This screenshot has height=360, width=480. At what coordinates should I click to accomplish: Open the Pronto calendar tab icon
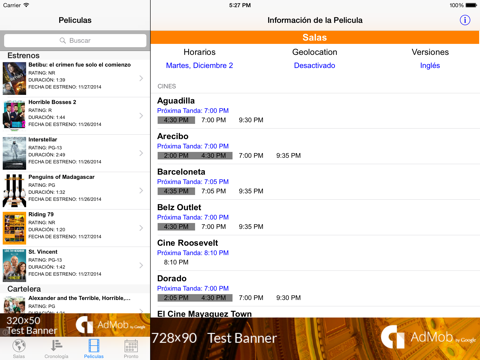pyautogui.click(x=131, y=348)
